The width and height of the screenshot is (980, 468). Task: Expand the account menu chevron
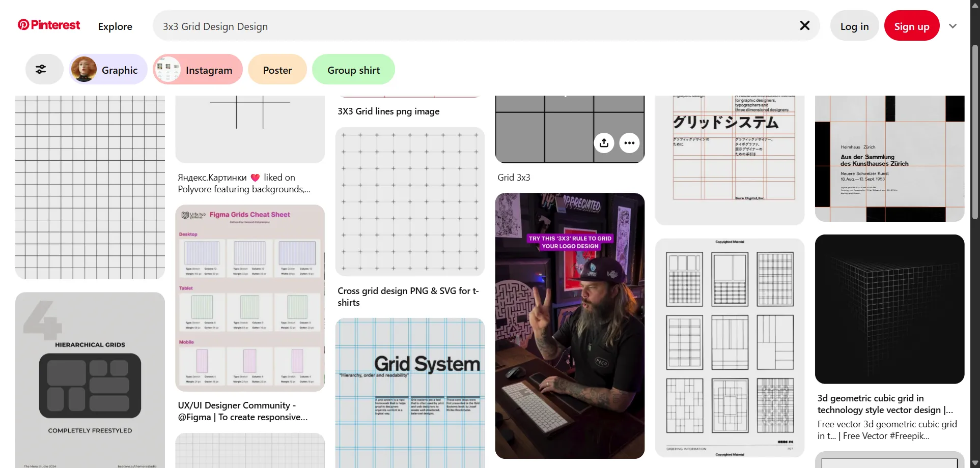tap(953, 26)
